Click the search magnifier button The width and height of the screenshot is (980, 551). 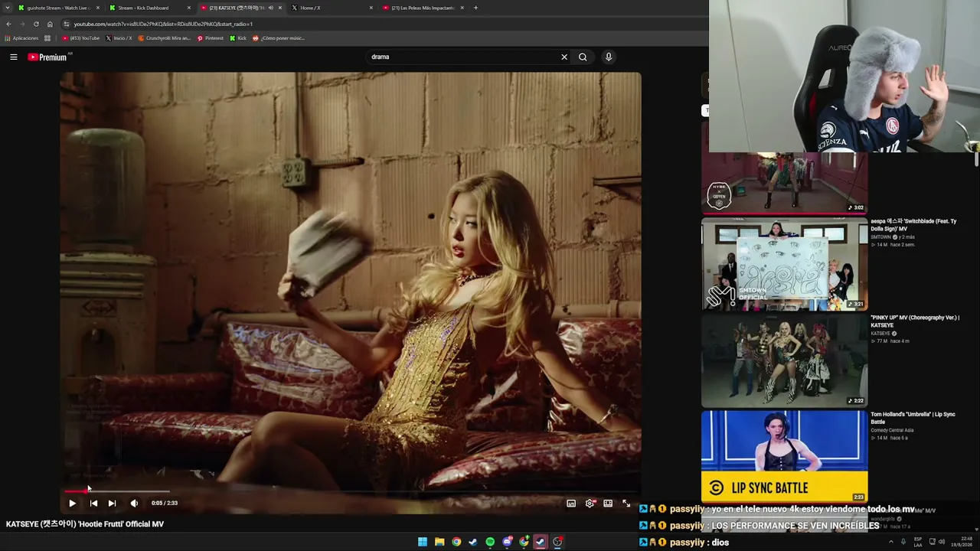583,57
